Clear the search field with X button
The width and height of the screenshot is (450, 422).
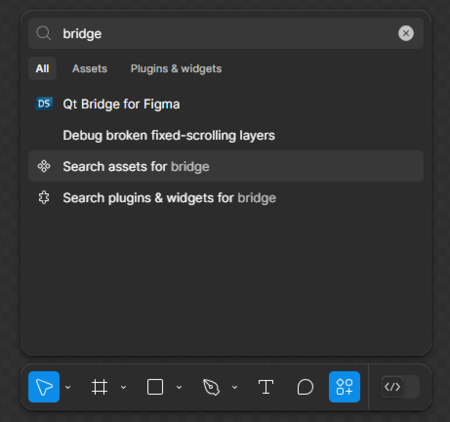click(406, 33)
